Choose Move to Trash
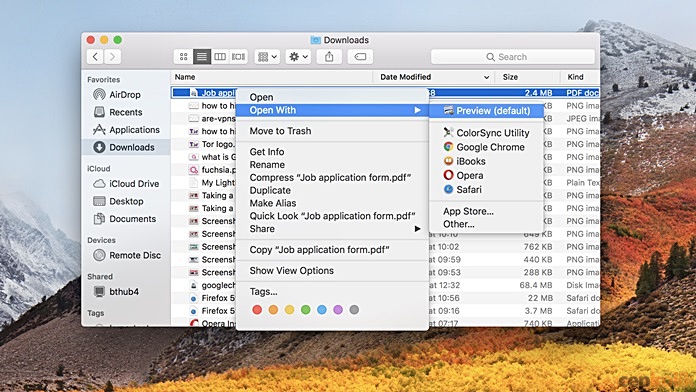The width and height of the screenshot is (696, 392). 332,131
